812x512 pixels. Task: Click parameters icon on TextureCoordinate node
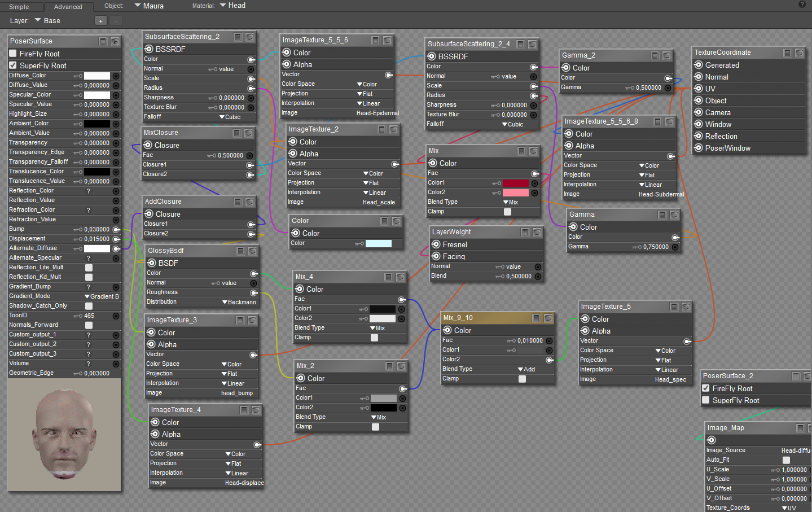787,52
